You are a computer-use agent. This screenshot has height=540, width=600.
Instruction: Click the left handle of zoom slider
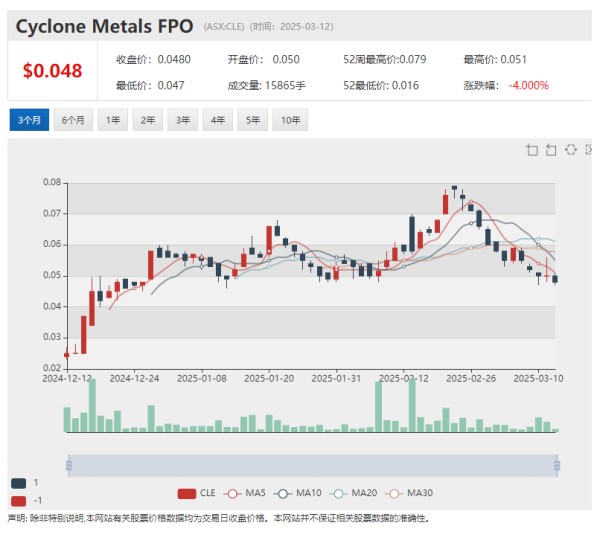pyautogui.click(x=67, y=465)
